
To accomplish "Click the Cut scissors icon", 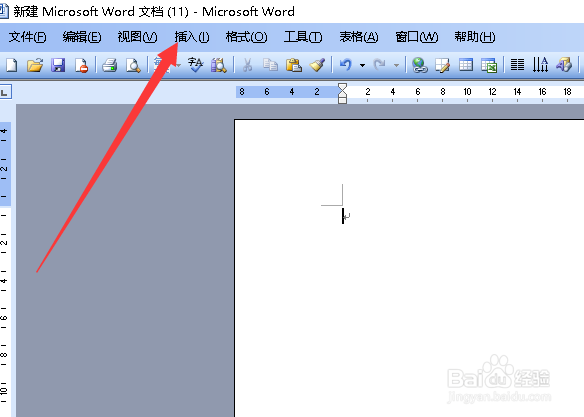I will tap(247, 65).
